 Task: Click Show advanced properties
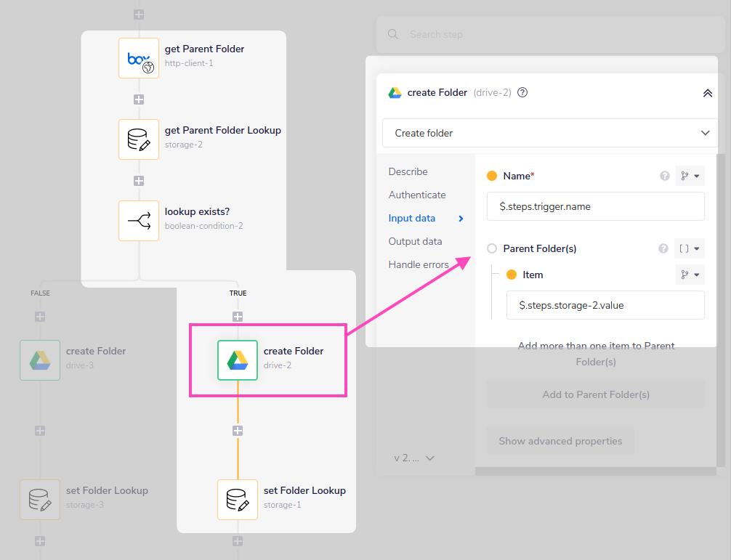point(560,441)
